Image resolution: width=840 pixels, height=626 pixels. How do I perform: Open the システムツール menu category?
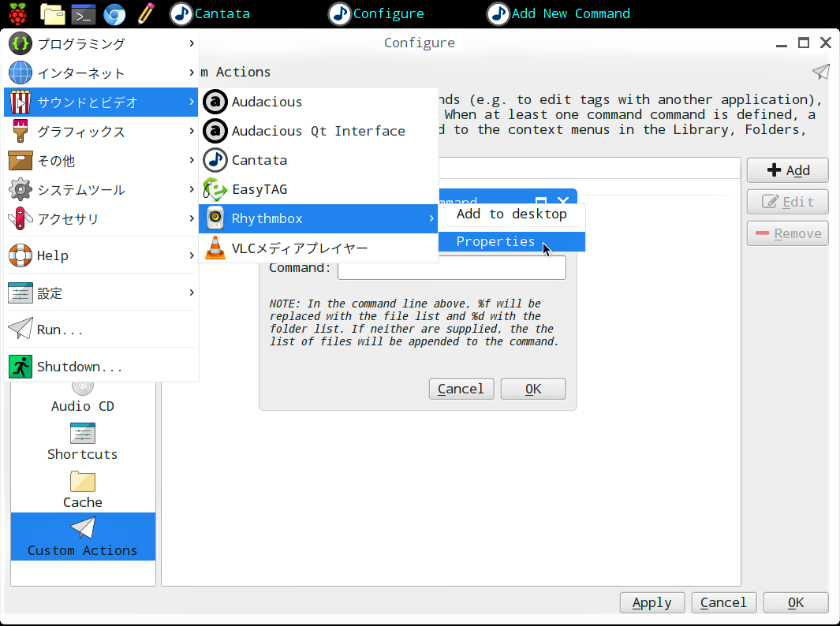click(101, 189)
